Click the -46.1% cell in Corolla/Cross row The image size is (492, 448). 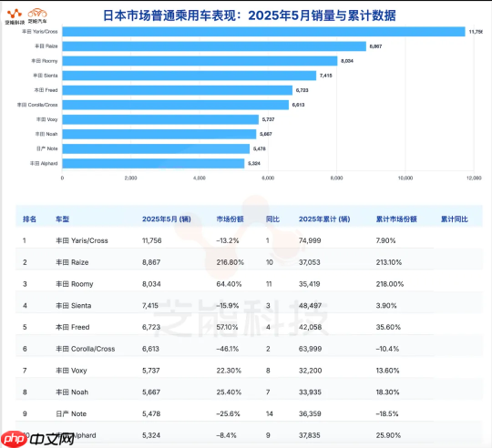coord(228,349)
